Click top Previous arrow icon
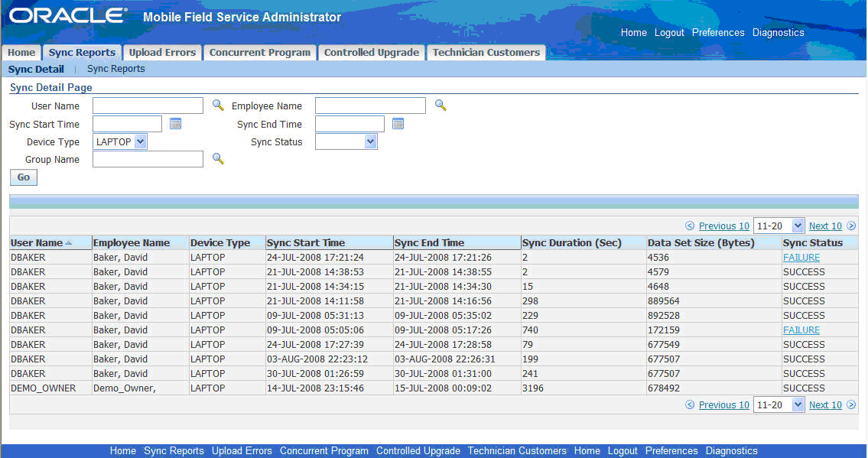 click(x=690, y=226)
